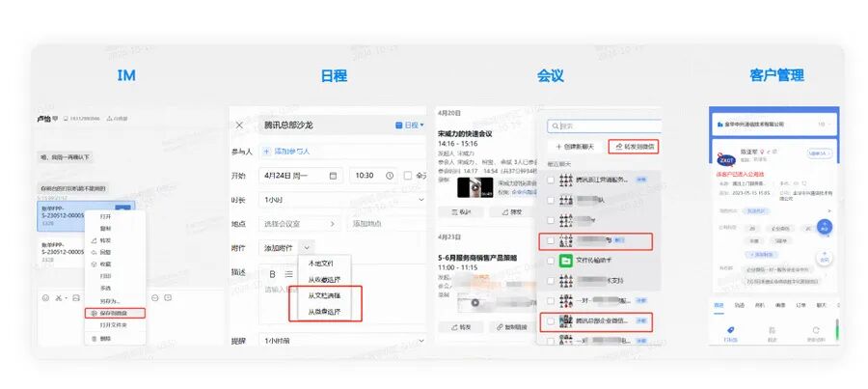Click the circled-minus icon in the IM input toolbar
The height and width of the screenshot is (389, 868).
(155, 298)
